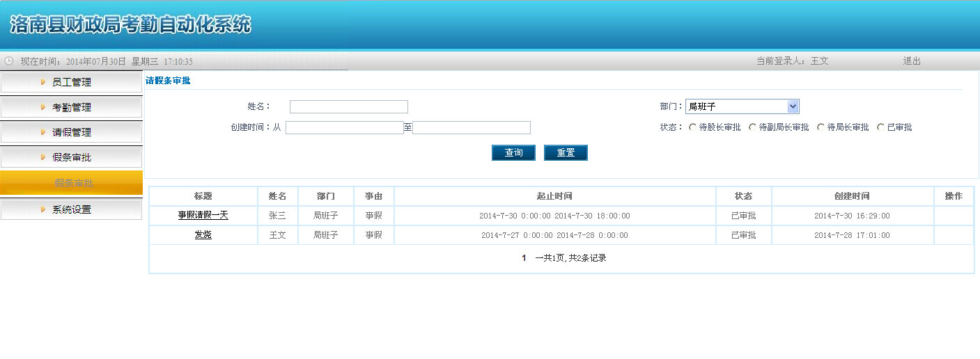Open the 系统设置 menu section

point(72,209)
